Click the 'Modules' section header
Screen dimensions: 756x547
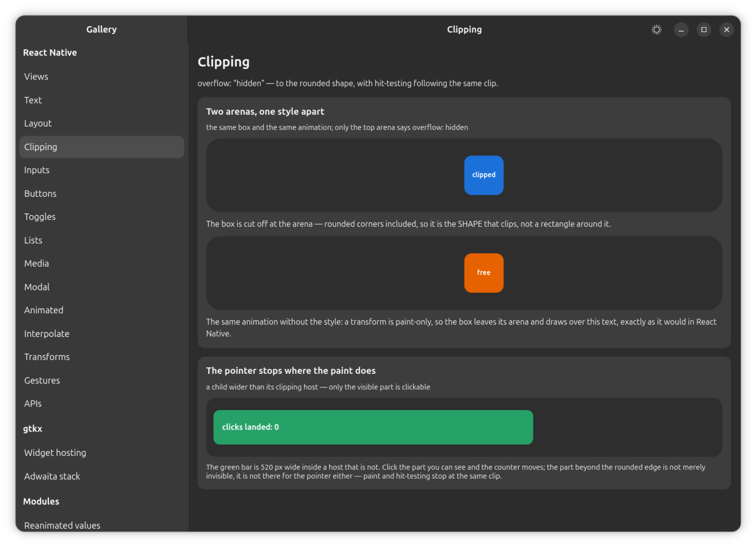(41, 501)
